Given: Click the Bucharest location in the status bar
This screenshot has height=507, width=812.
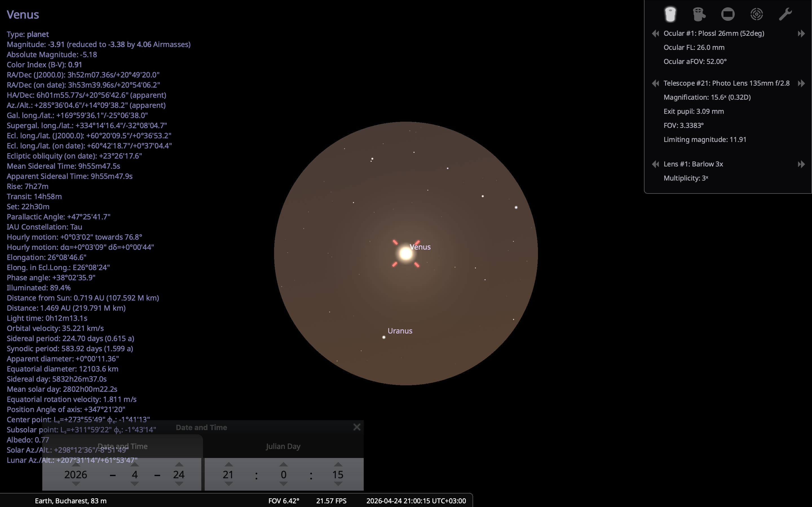Looking at the screenshot, I should (x=70, y=501).
